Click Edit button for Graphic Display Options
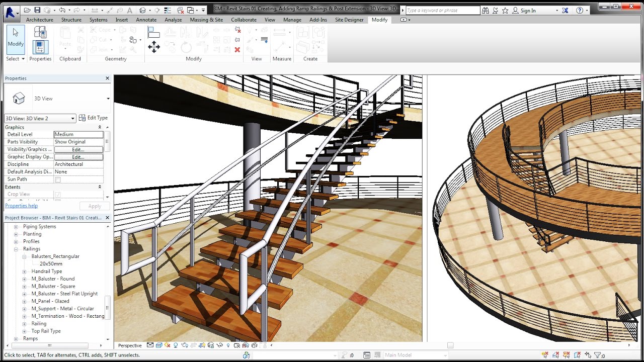 coord(78,157)
